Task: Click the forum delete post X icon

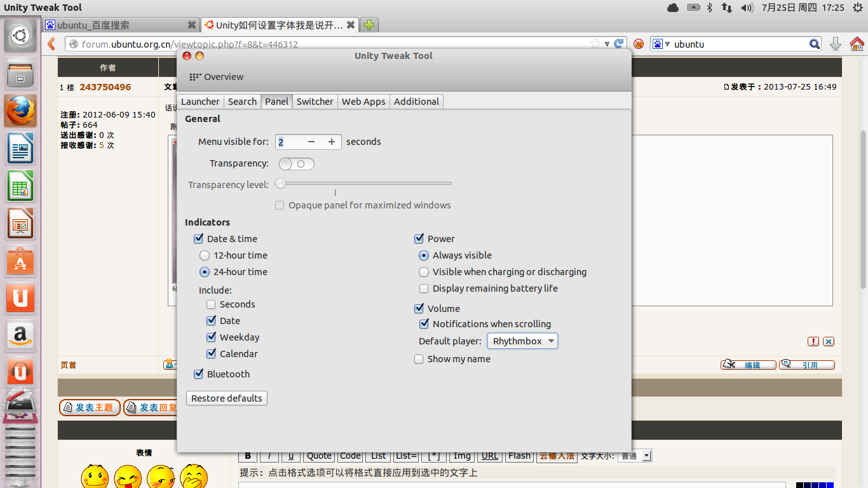Action: tap(829, 341)
